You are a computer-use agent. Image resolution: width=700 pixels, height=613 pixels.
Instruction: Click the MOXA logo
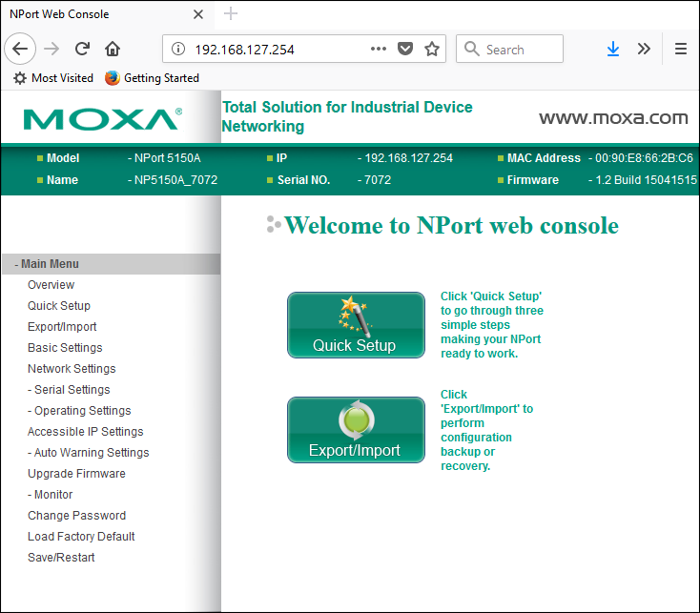click(103, 119)
